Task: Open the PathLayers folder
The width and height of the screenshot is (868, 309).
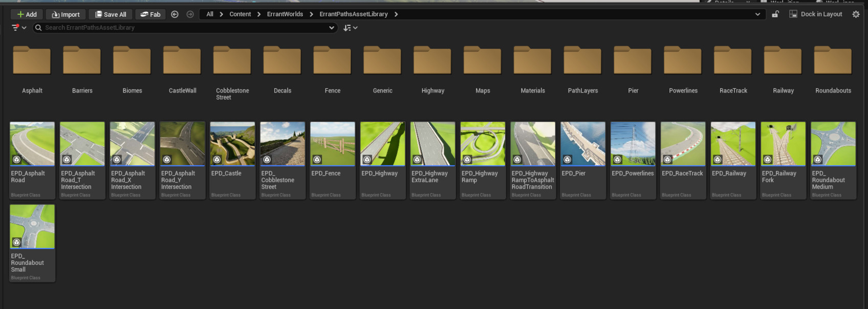Action: pyautogui.click(x=583, y=60)
